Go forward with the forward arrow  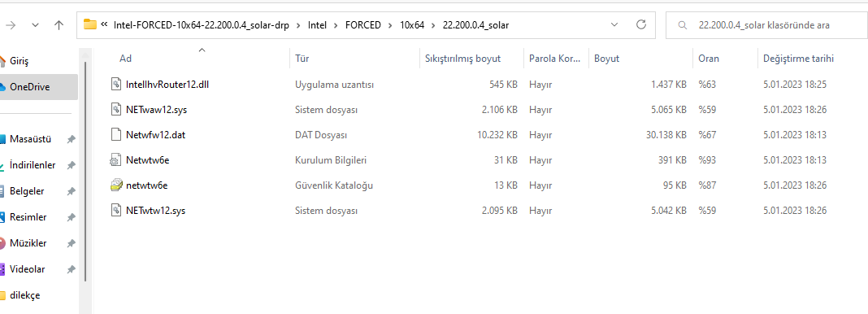pyautogui.click(x=11, y=25)
